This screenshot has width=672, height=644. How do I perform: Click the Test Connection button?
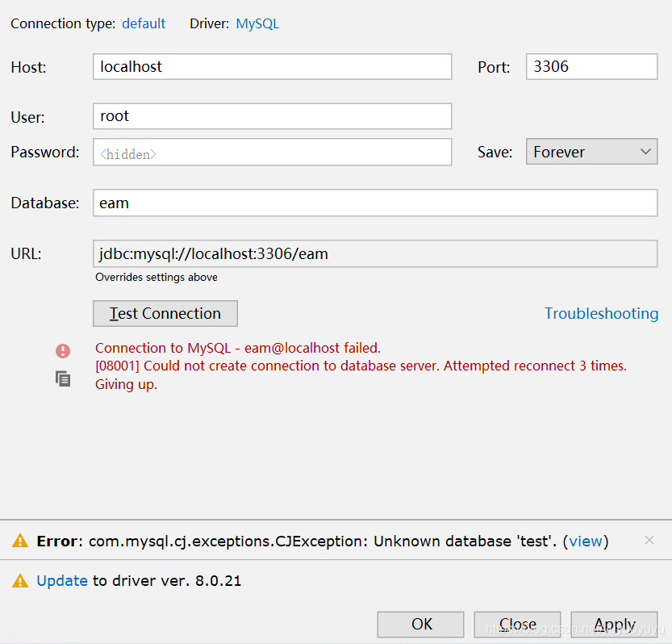165,313
